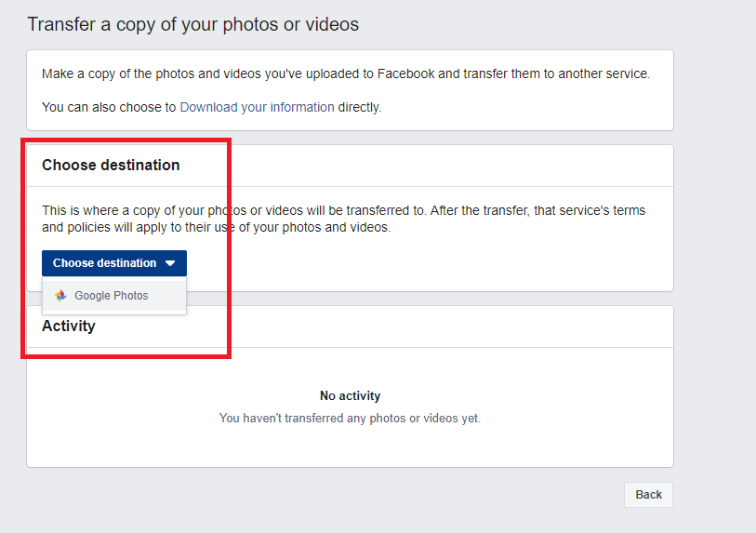Click empty header area right of Activity heading
The image size is (756, 533).
click(x=418, y=326)
